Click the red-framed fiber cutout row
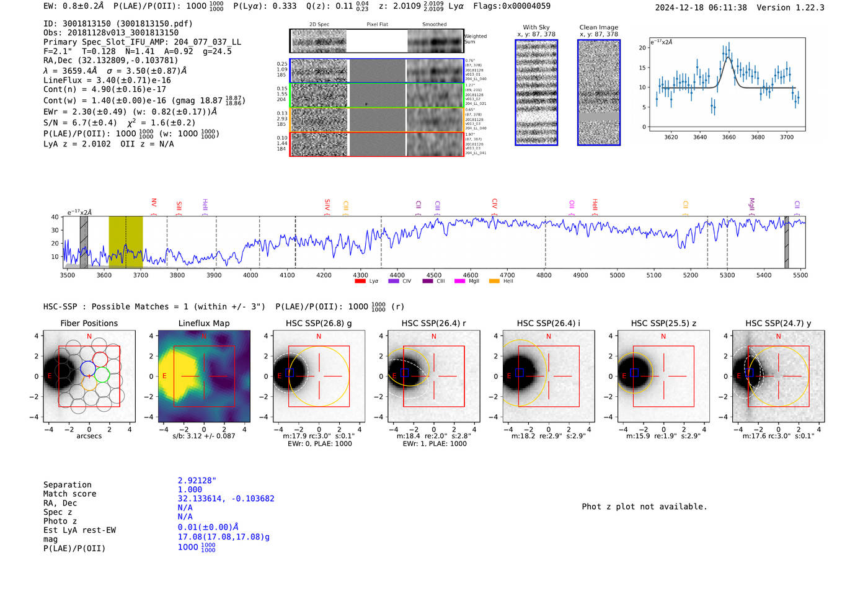The image size is (868, 591). click(376, 144)
